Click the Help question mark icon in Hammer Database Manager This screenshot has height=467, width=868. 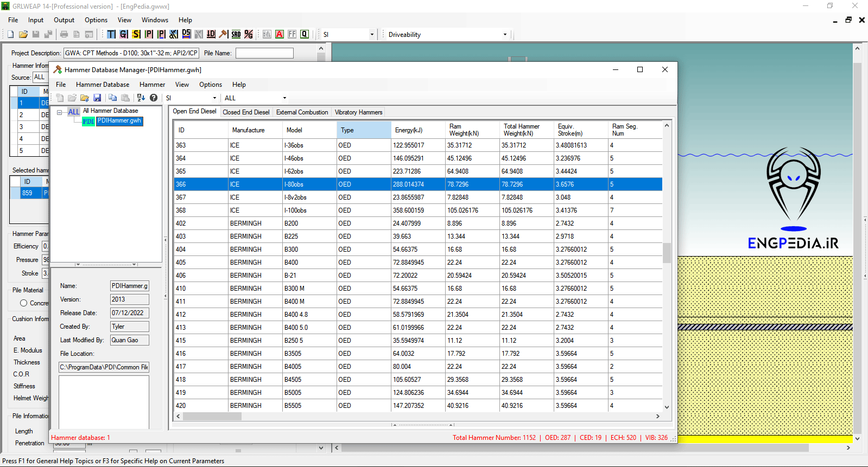154,98
